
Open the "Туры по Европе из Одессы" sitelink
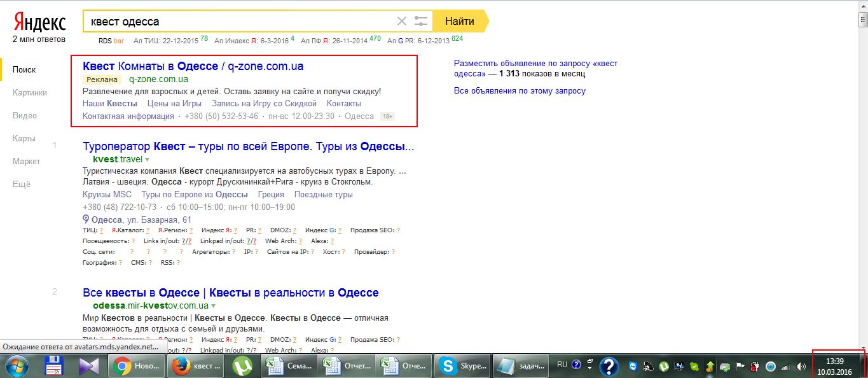click(x=195, y=195)
